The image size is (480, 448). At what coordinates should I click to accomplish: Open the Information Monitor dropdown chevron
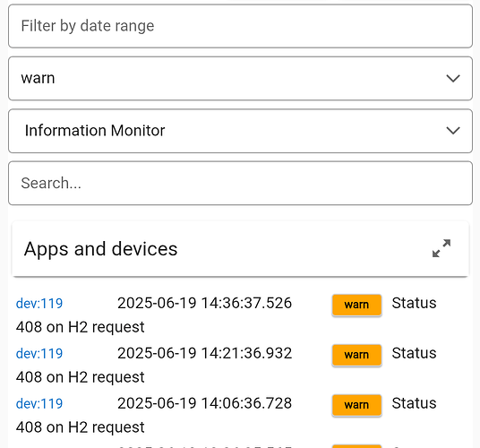point(453,131)
